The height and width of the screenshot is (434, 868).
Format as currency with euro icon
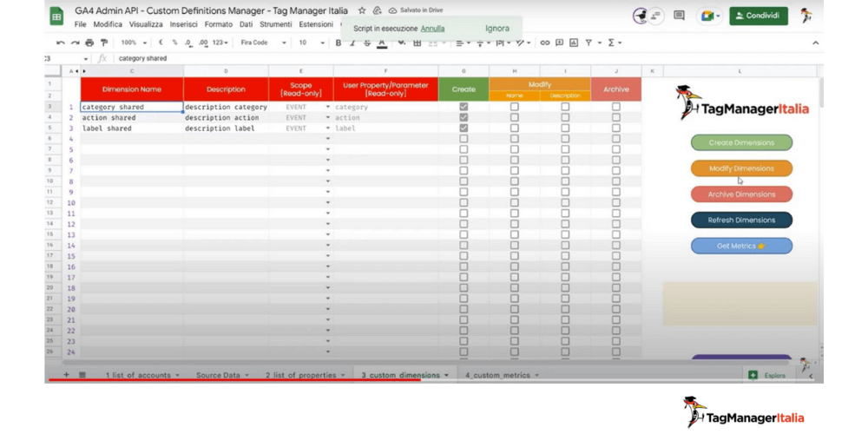(161, 43)
